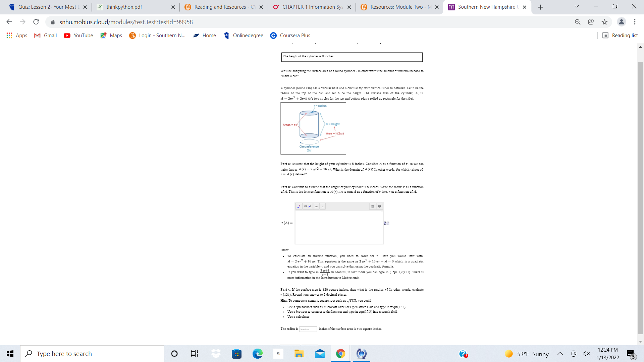Image resolution: width=644 pixels, height=362 pixels.
Task: Show hidden icons in the system tray
Action: [559, 354]
